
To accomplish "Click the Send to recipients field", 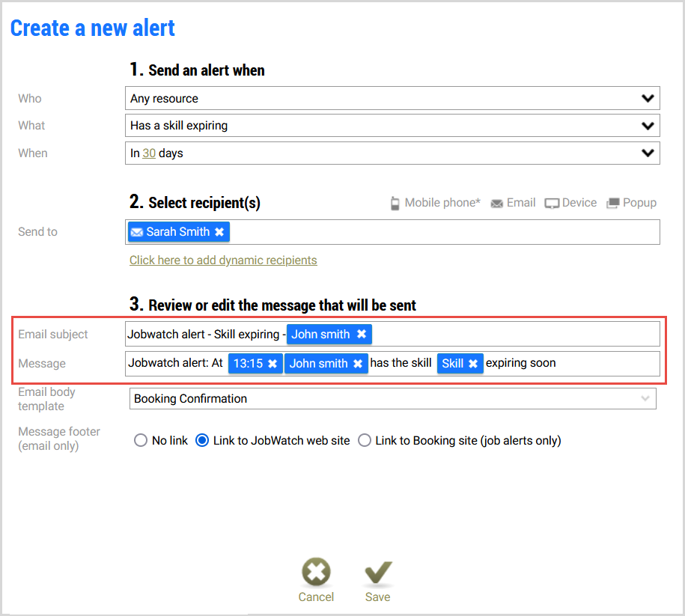I will 392,232.
